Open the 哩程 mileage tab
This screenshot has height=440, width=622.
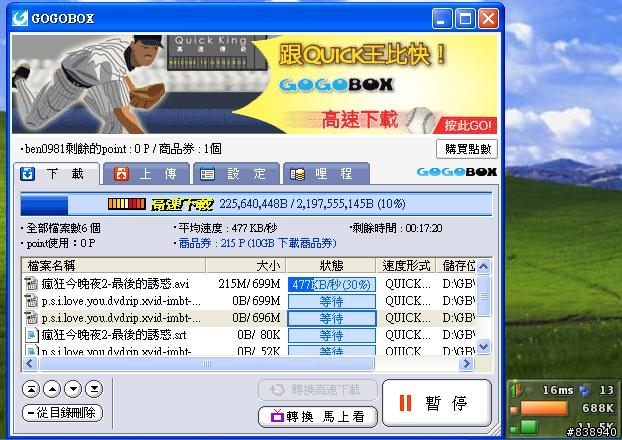326,174
